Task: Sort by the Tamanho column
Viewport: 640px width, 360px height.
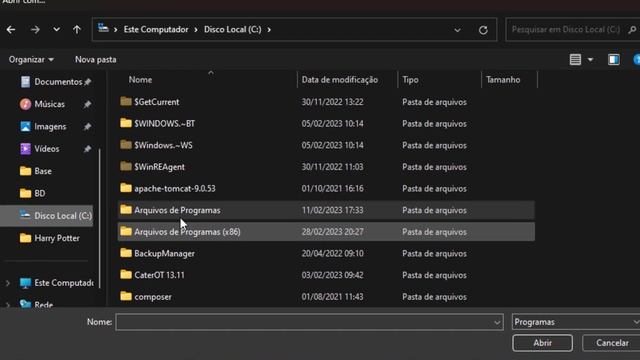Action: click(503, 80)
